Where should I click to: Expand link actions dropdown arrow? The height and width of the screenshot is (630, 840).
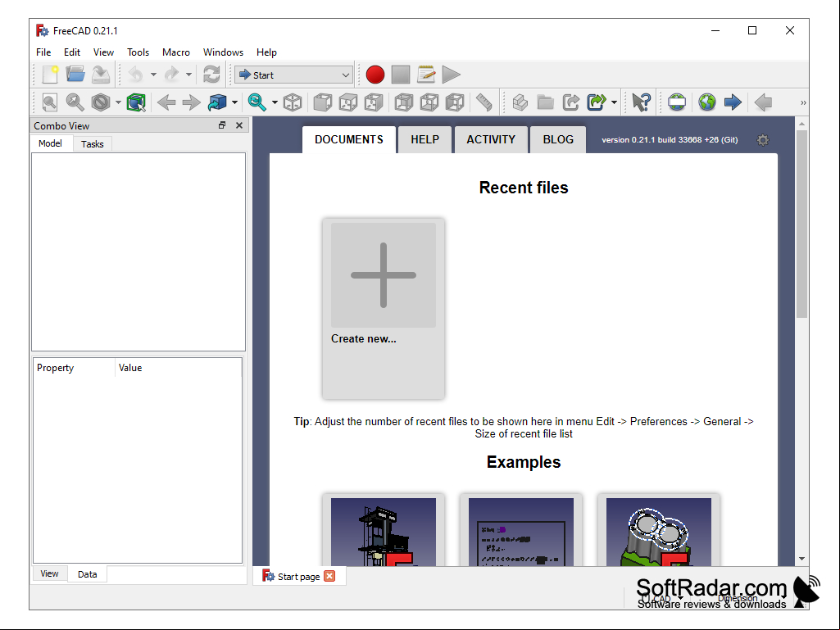click(x=614, y=102)
